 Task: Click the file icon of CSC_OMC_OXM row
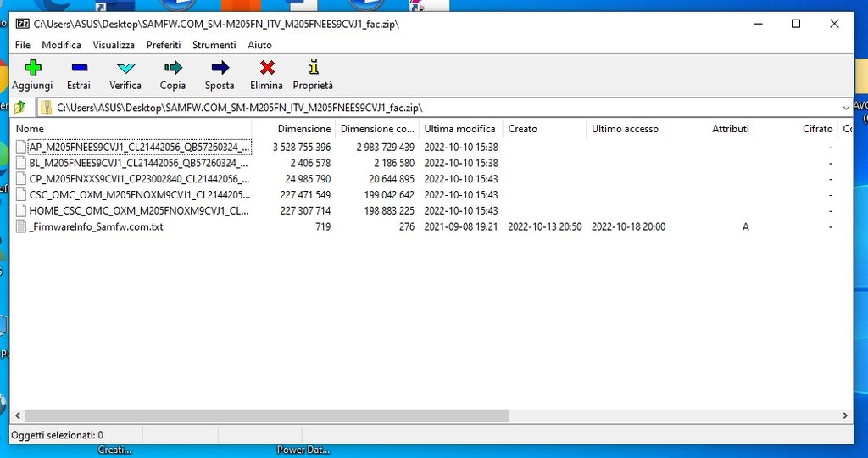pyautogui.click(x=21, y=195)
